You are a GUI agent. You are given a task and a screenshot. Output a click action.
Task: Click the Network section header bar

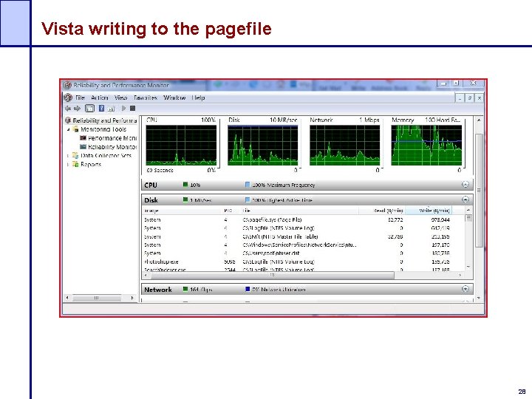tap(307, 290)
